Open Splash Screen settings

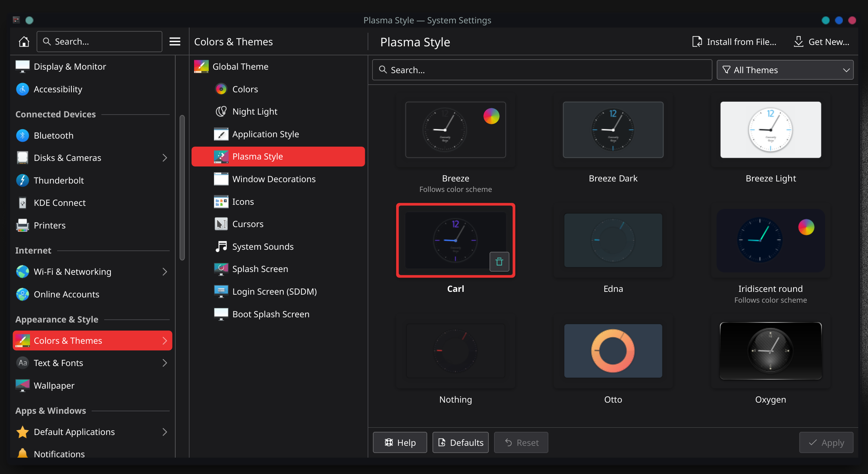[x=278, y=269]
